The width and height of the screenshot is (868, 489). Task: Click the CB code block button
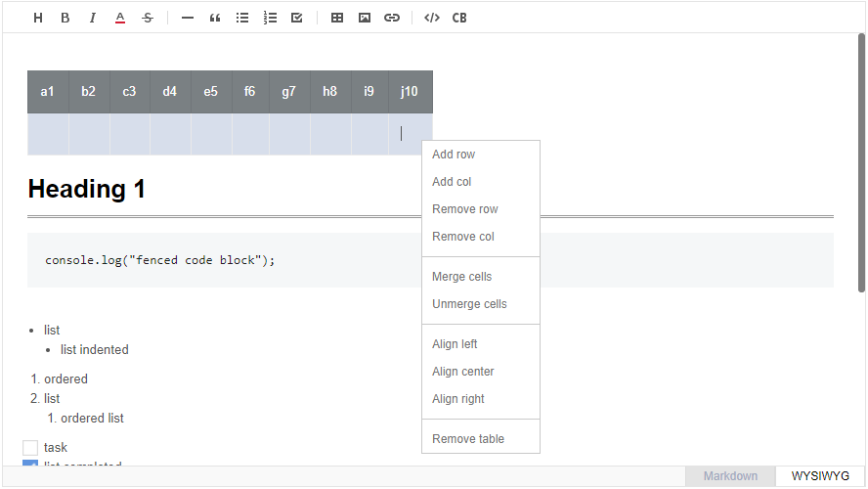click(x=459, y=18)
